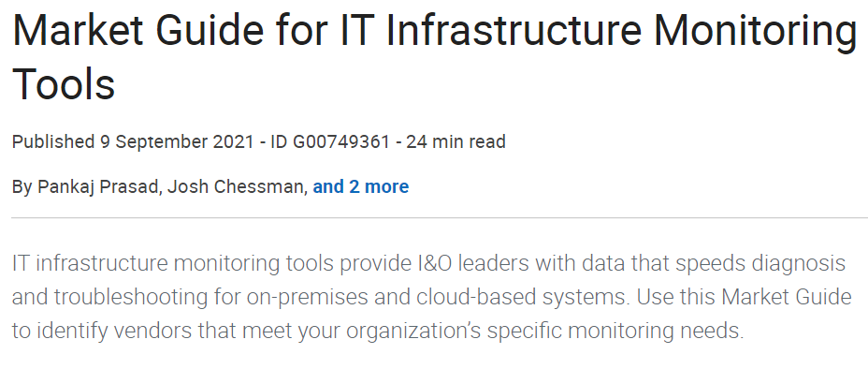868x369 pixels.
Task: Open the "and 2 more" authors link
Action: tap(360, 186)
